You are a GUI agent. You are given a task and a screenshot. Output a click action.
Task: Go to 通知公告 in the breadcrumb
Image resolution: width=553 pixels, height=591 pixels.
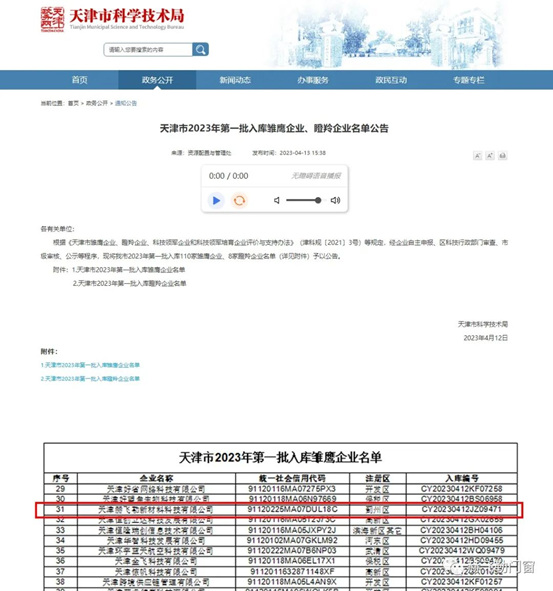[126, 103]
